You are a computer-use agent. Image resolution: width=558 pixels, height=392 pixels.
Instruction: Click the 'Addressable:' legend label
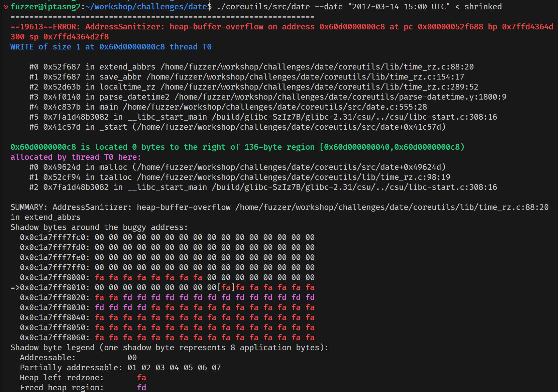click(48, 358)
